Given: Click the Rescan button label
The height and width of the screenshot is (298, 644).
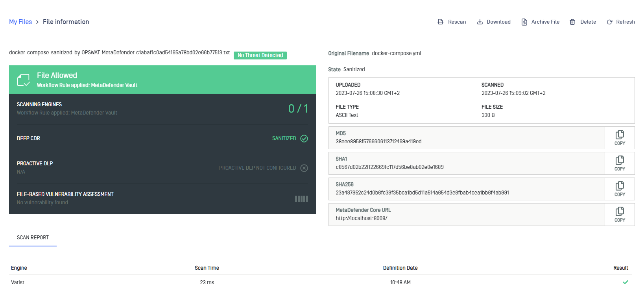Looking at the screenshot, I should [x=457, y=22].
